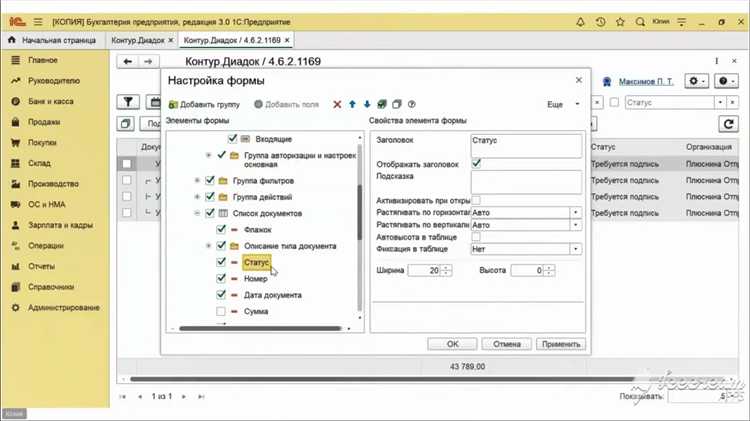Click the Заголовок text field
The image size is (750, 421).
[x=526, y=145]
